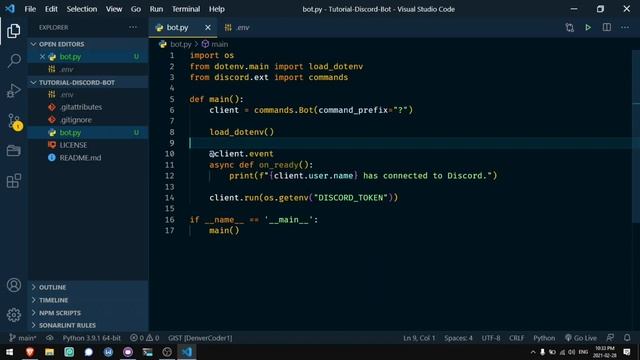The height and width of the screenshot is (360, 640).
Task: Open the Explorer view in activity bar
Action: coord(13,31)
